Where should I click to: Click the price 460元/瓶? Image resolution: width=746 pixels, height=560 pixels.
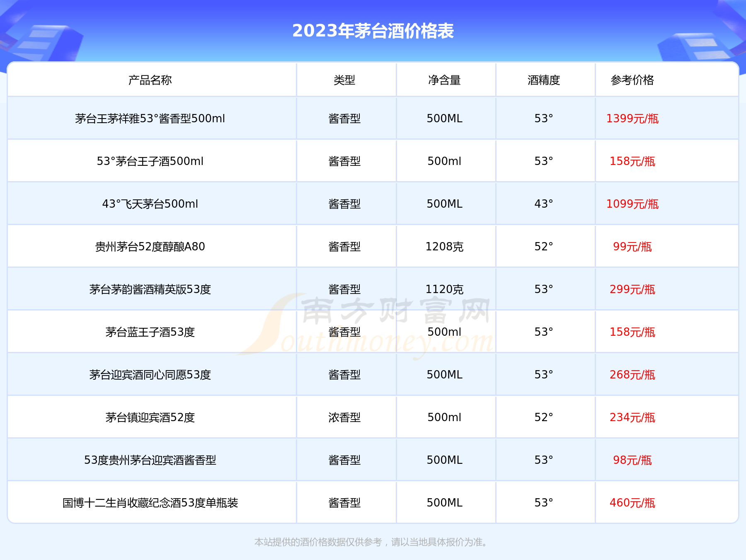(x=632, y=503)
